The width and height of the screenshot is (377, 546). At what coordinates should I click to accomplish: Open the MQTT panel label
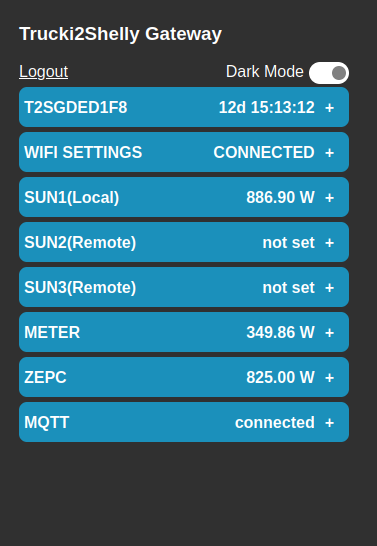click(47, 422)
